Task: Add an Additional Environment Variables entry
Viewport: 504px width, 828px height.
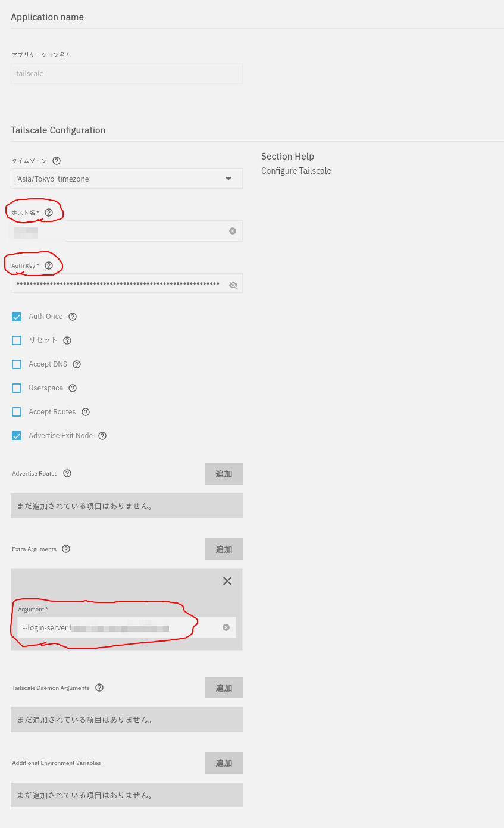Action: 224,763
